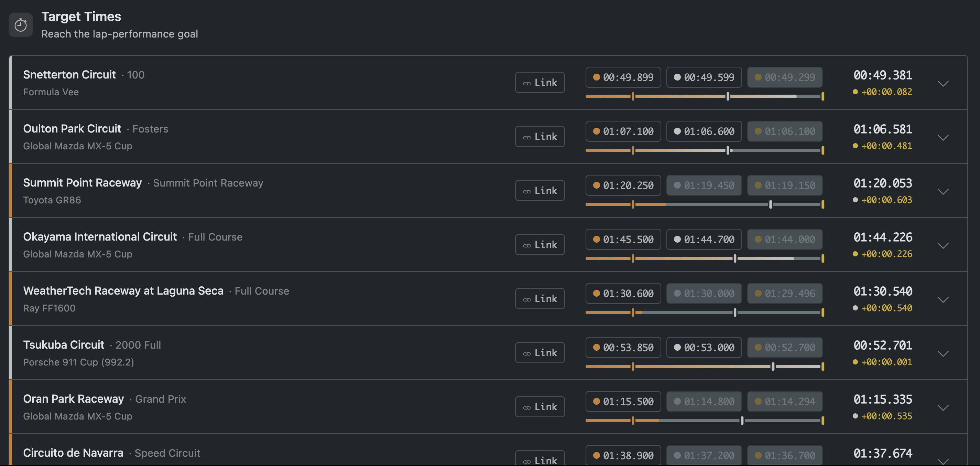Expand the Snetterton Circuit row chevron
Screen dimensions: 980x466
point(943,83)
